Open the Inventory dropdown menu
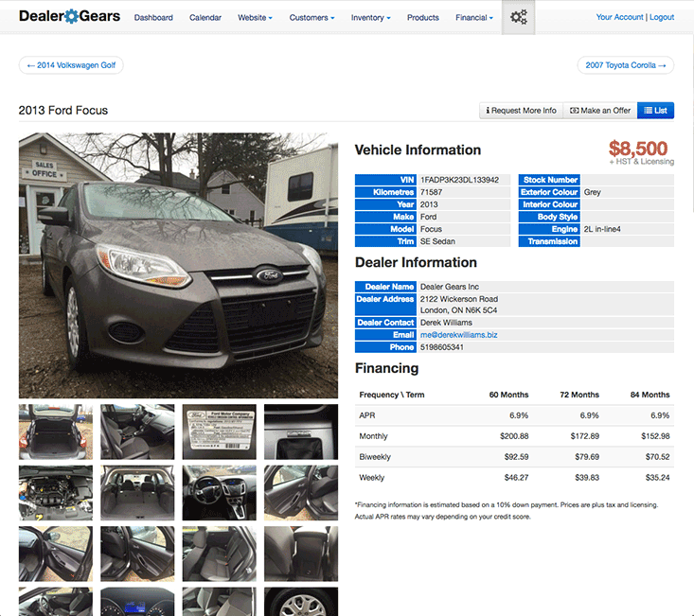The image size is (694, 616). pyautogui.click(x=370, y=18)
